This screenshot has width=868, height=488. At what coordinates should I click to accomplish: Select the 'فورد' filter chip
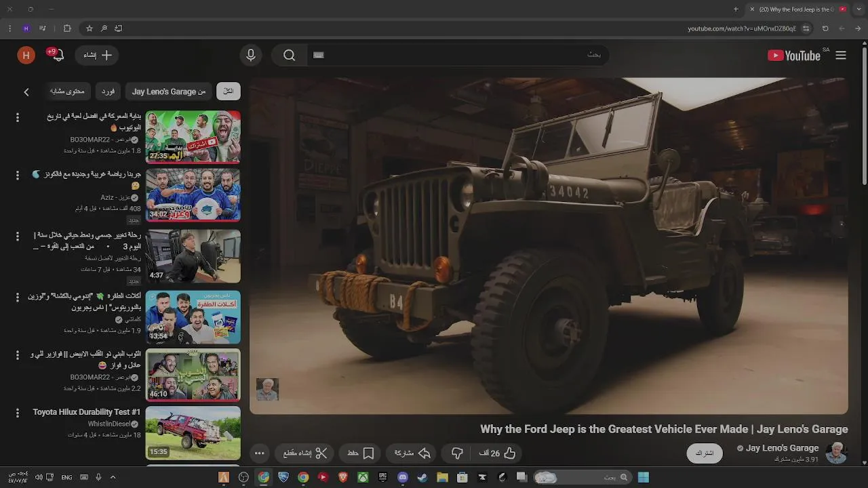click(x=108, y=91)
